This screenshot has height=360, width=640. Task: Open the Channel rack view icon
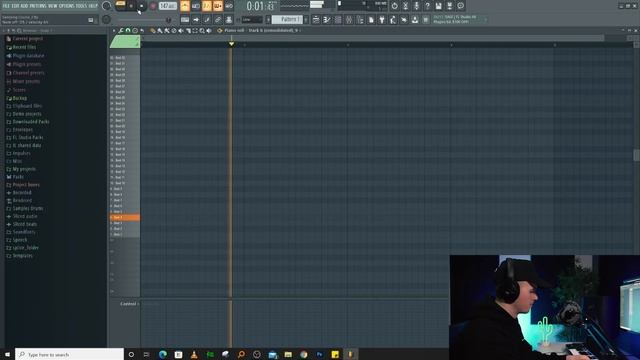[x=338, y=20]
